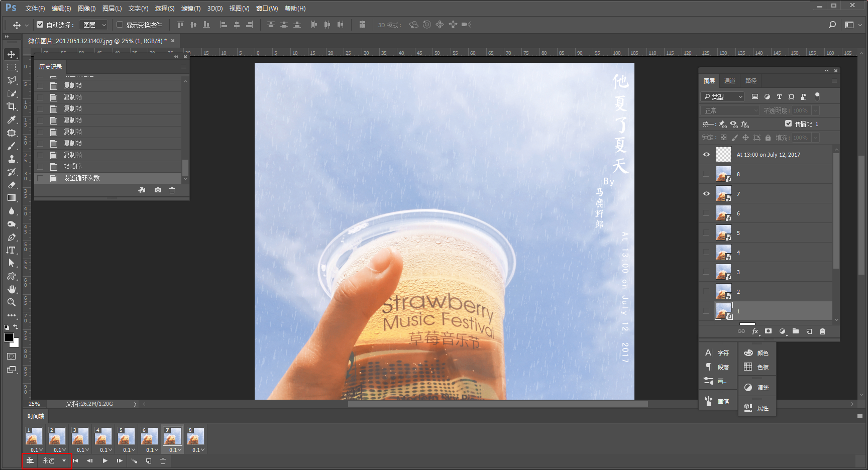Delete the selected layer with trash icon
The height and width of the screenshot is (470, 868).
coord(823,331)
